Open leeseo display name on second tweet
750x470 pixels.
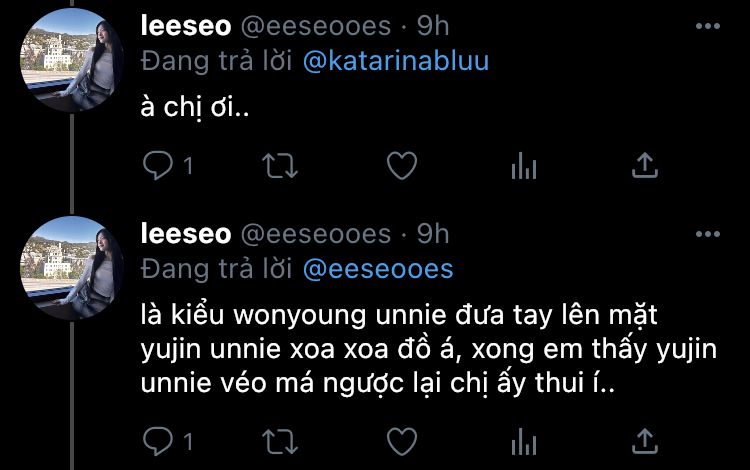tap(186, 234)
